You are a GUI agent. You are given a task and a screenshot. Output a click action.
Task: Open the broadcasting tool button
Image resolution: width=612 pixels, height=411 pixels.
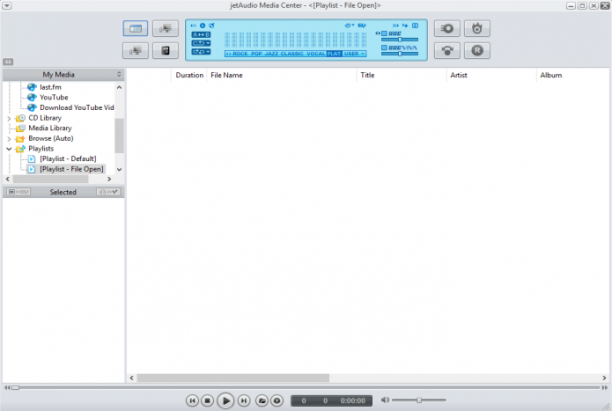click(x=447, y=51)
